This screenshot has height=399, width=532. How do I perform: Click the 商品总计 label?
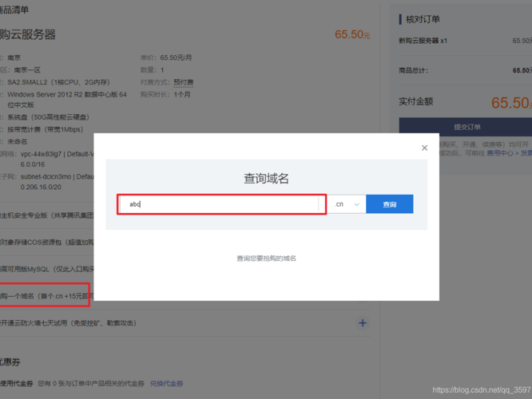[414, 70]
